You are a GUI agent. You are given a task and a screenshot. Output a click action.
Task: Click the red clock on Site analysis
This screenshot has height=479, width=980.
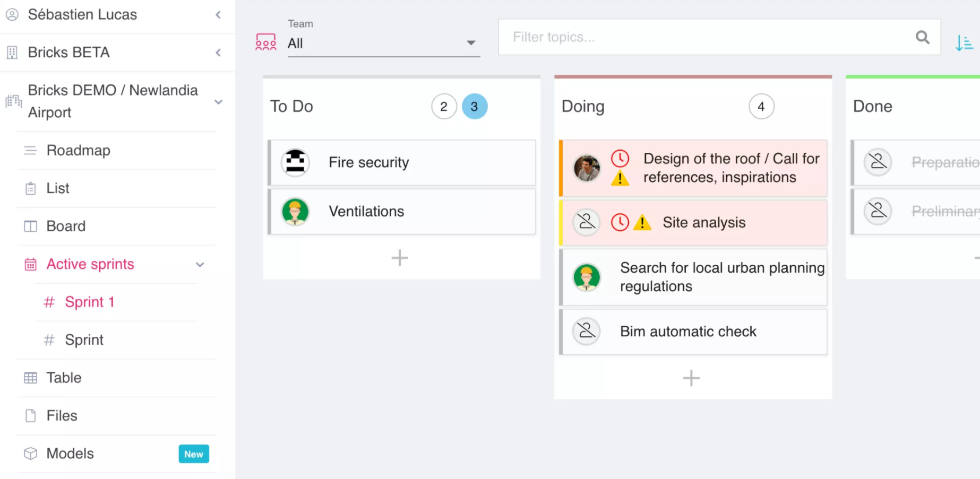pyautogui.click(x=620, y=222)
